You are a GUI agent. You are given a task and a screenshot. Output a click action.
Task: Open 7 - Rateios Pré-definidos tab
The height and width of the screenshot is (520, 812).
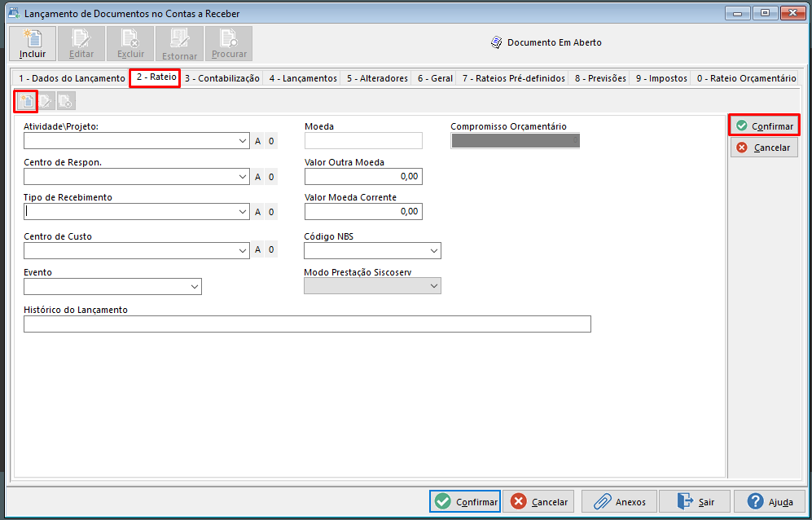[514, 78]
